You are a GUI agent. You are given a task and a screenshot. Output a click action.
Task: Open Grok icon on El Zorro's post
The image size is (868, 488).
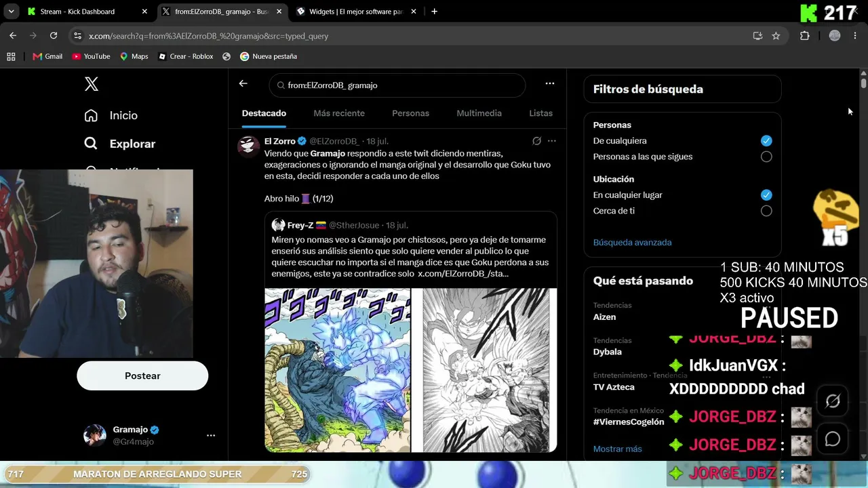(x=536, y=141)
